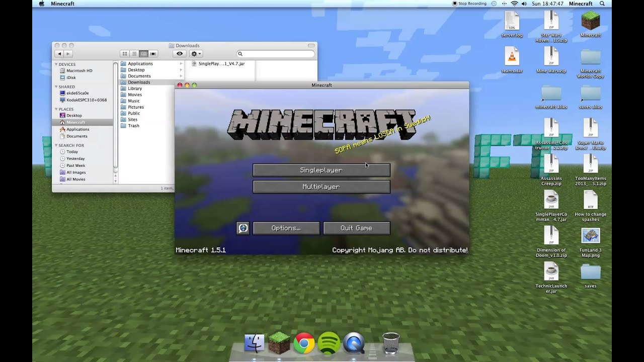Screen dimensions: 644x362
Task: Collapse the SEARCH FOR section in sidebar
Action: click(x=56, y=145)
